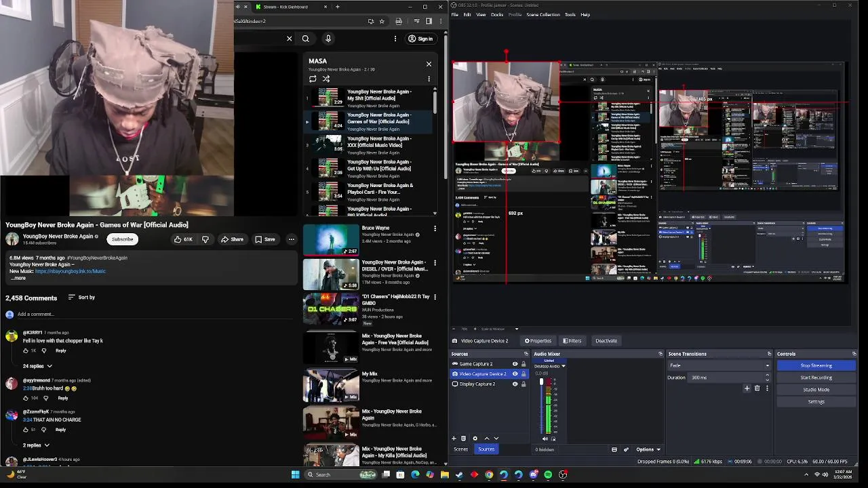Open Properties for Video Capture Device 2
This screenshot has width=868, height=488.
point(538,341)
